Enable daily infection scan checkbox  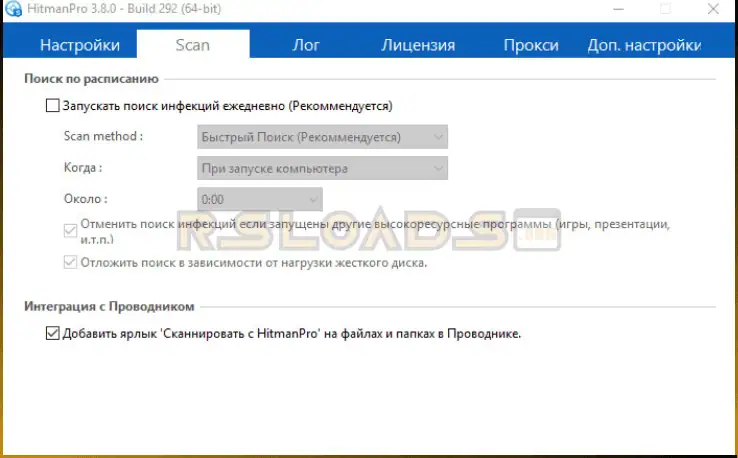click(53, 105)
